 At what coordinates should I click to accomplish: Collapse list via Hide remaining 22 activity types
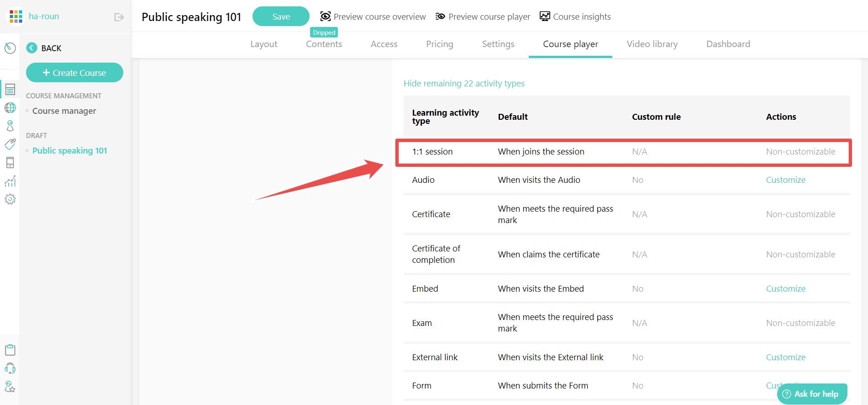pos(464,84)
